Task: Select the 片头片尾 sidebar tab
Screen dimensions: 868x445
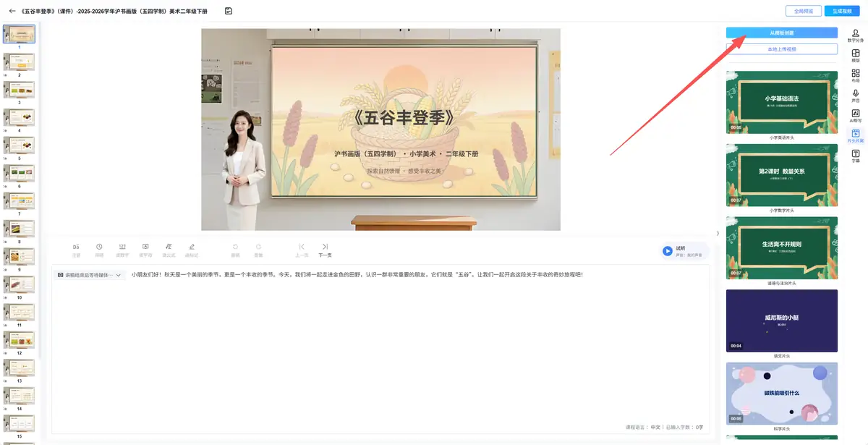Action: 856,137
